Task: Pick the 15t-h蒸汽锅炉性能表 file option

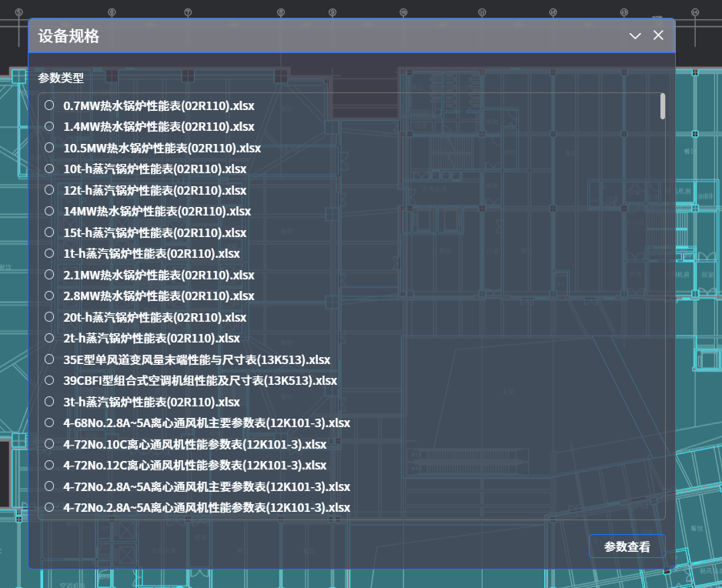Action: click(49, 232)
